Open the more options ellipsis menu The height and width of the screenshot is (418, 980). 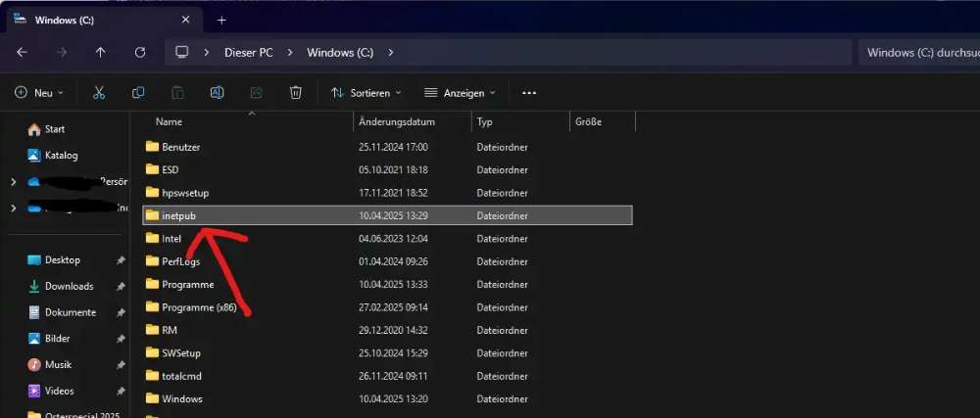pos(529,93)
